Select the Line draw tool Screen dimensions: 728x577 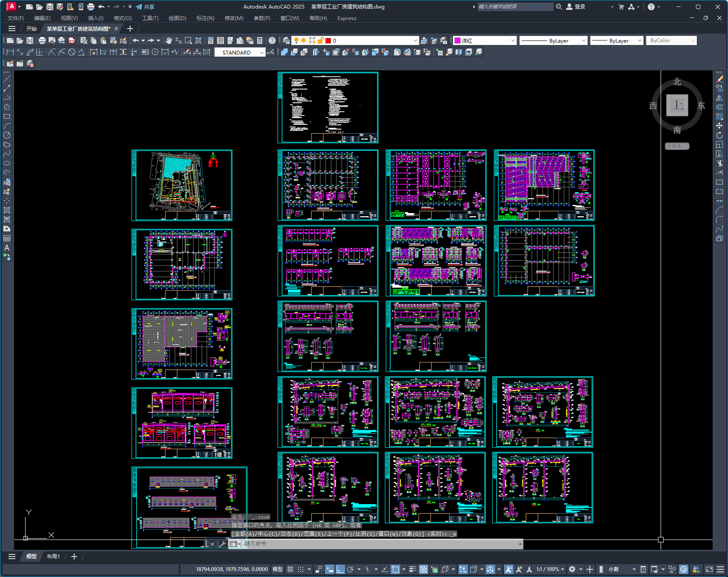click(7, 79)
